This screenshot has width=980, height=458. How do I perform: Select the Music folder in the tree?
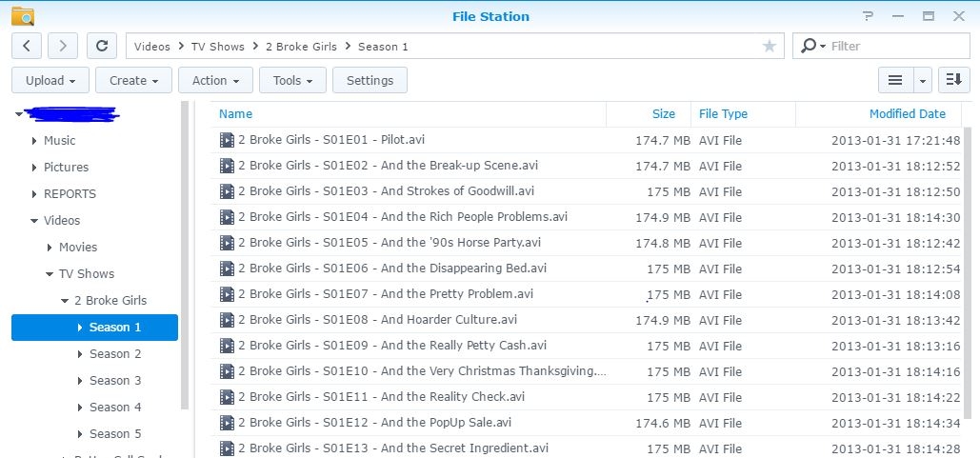pyautogui.click(x=59, y=141)
